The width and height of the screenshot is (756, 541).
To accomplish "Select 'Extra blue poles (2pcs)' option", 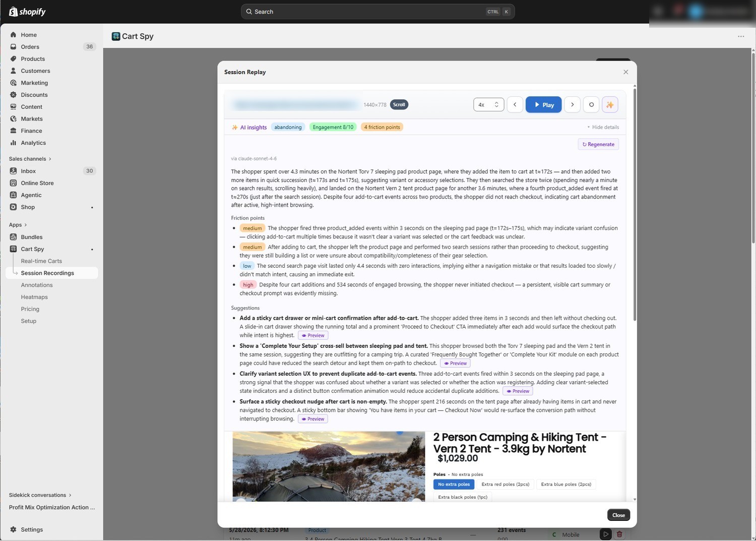I will tap(566, 485).
